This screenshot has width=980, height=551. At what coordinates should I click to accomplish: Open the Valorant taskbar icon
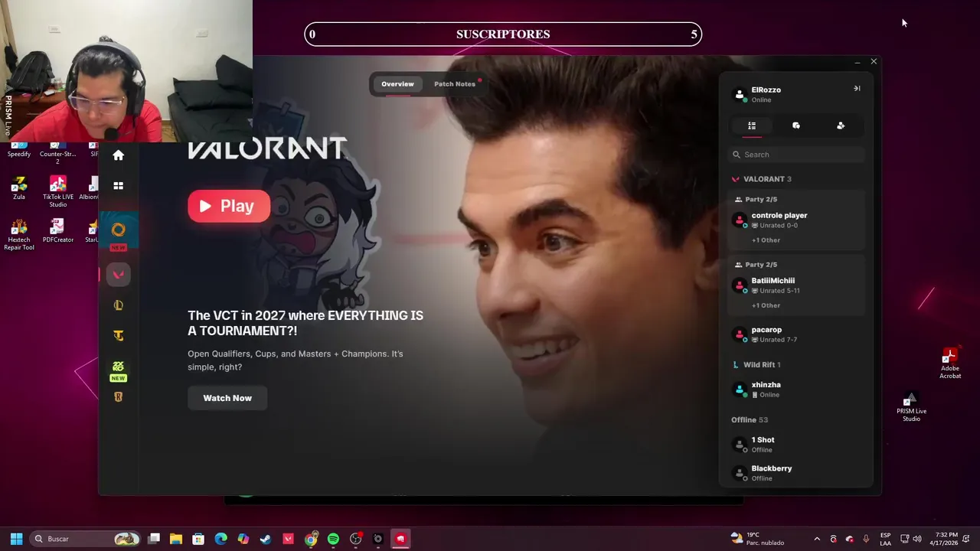pos(288,539)
